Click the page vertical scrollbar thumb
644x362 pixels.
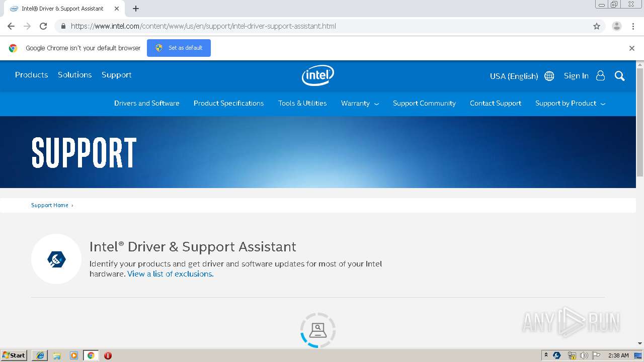point(640,122)
